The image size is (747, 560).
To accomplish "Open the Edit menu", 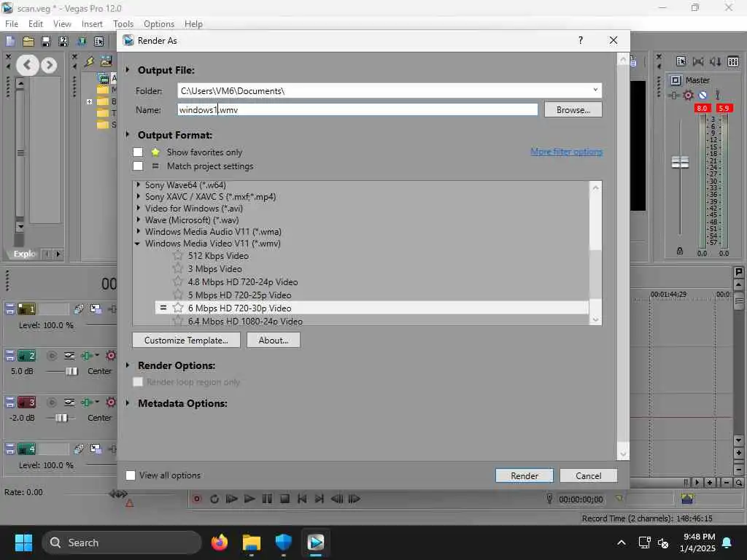I will click(x=36, y=24).
